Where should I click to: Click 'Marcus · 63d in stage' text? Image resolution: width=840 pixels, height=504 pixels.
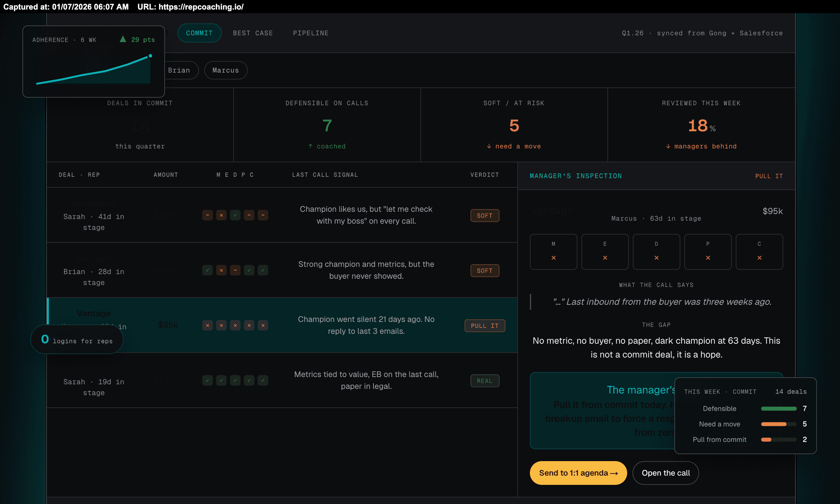656,218
